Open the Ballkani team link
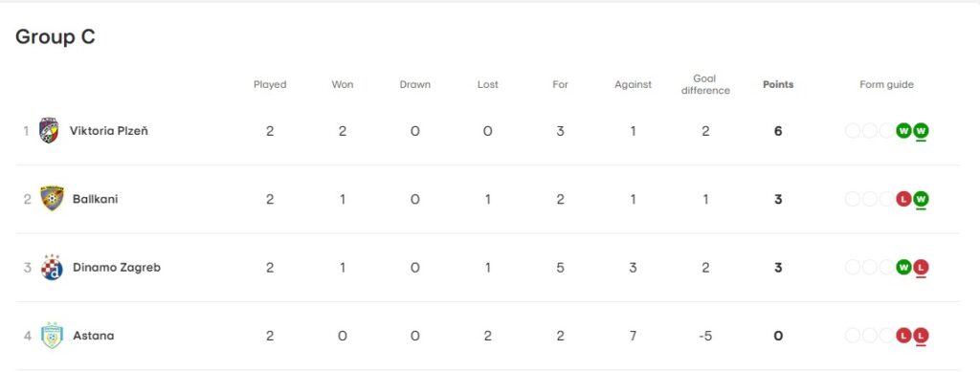 [95, 199]
